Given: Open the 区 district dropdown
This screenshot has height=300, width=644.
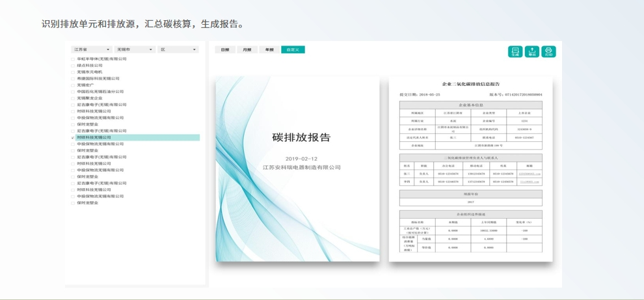Looking at the screenshot, I should point(178,49).
